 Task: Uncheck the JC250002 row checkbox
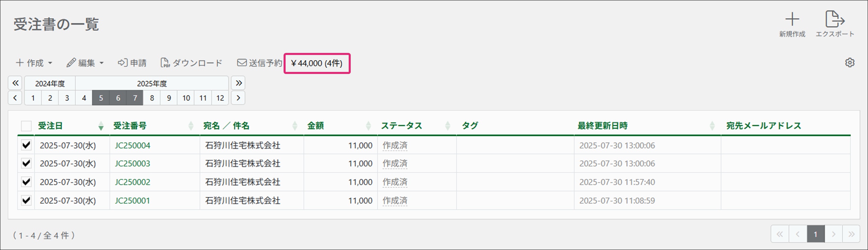26,182
